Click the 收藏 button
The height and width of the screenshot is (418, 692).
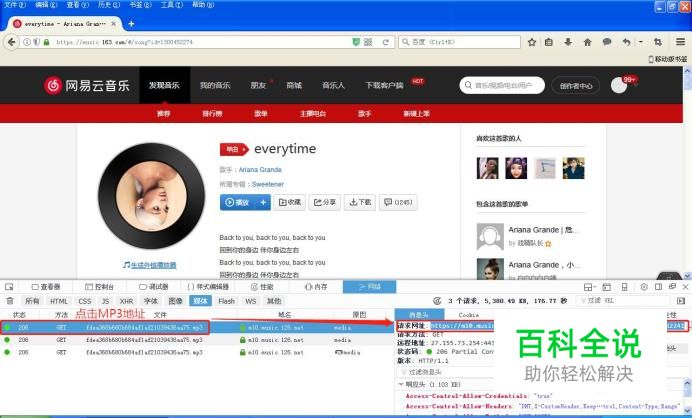290,202
